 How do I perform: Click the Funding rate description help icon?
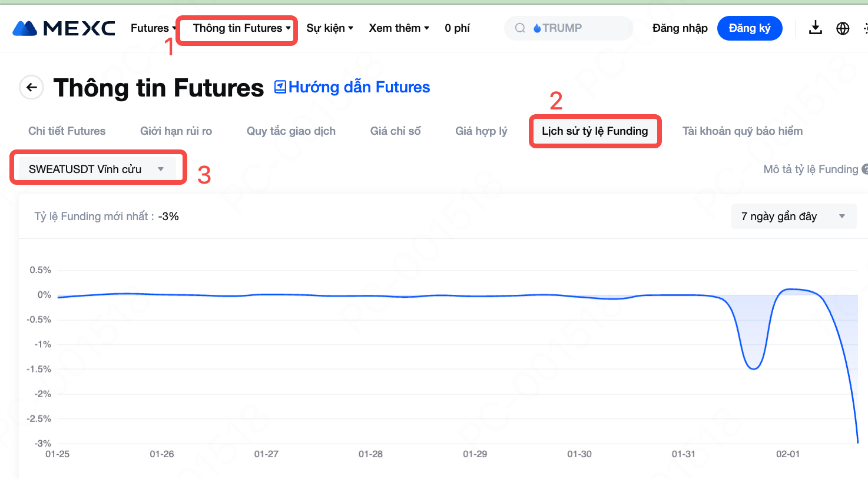(x=864, y=169)
